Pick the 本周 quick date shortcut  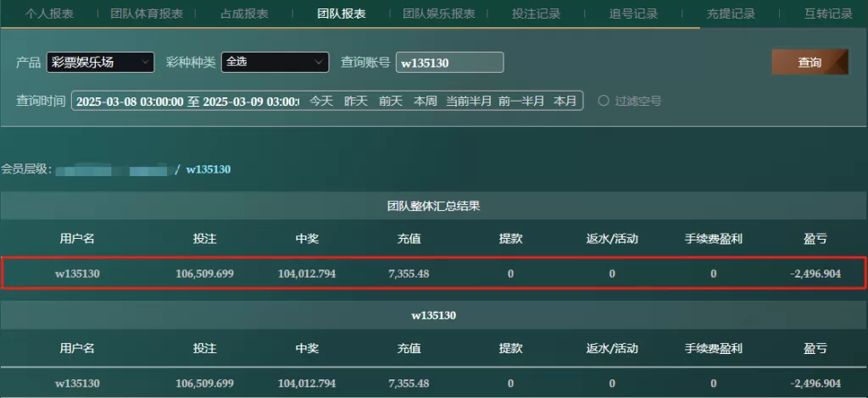point(425,101)
